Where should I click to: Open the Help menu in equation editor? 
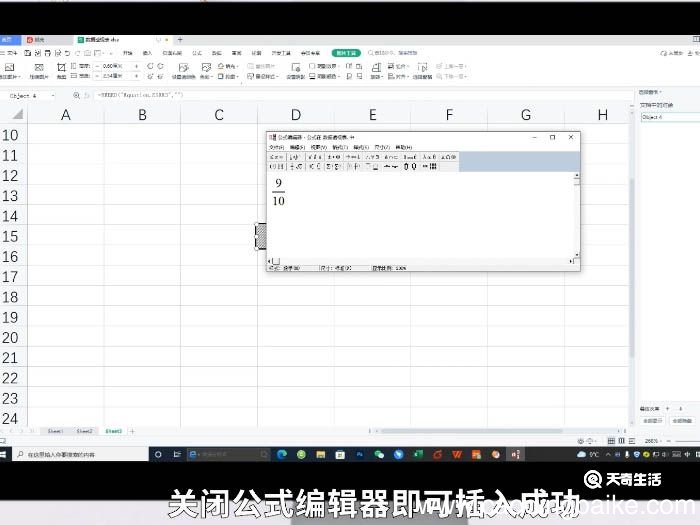404,147
